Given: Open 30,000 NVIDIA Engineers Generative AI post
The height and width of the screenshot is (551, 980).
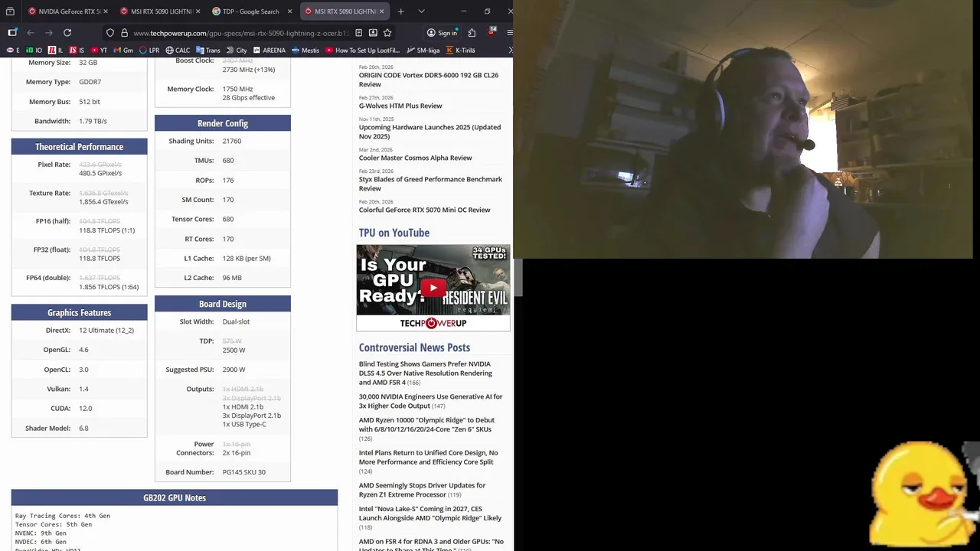Looking at the screenshot, I should click(431, 401).
